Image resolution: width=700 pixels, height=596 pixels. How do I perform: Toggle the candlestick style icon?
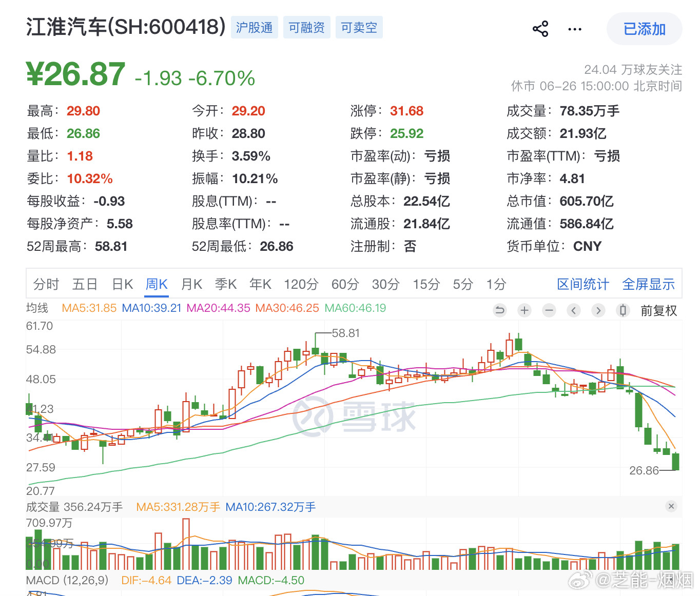click(623, 310)
